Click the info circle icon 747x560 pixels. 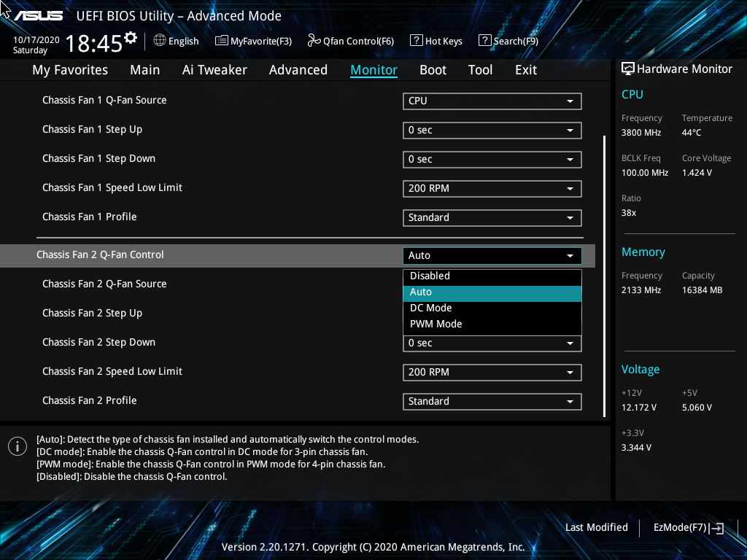click(x=18, y=446)
